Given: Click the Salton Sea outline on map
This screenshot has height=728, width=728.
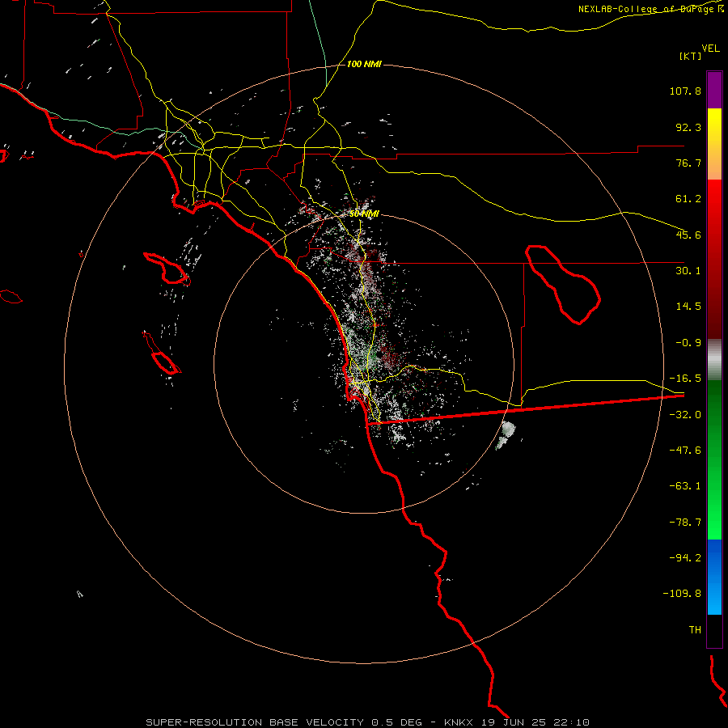Looking at the screenshot, I should [563, 284].
